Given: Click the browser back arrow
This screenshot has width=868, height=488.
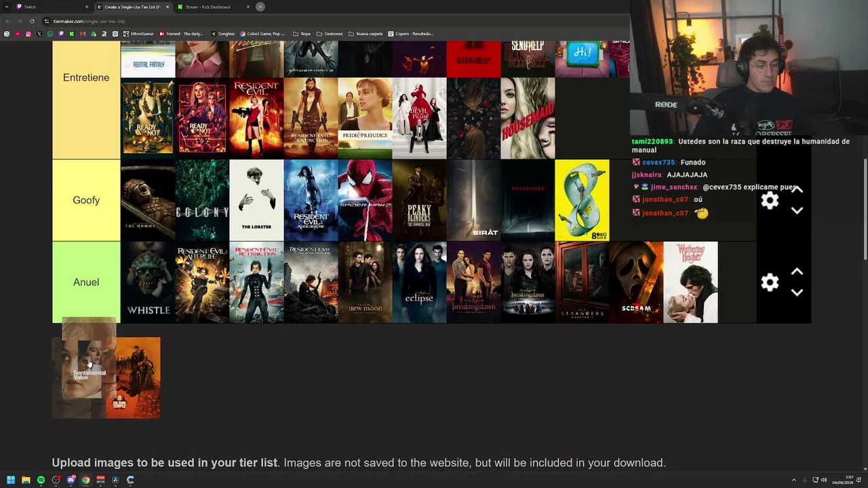Looking at the screenshot, I should (7, 21).
